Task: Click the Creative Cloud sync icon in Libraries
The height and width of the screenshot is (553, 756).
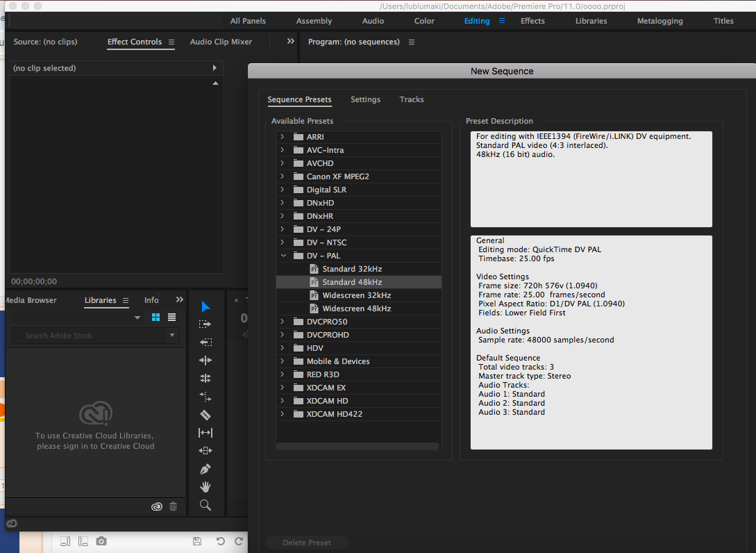Action: pos(157,506)
